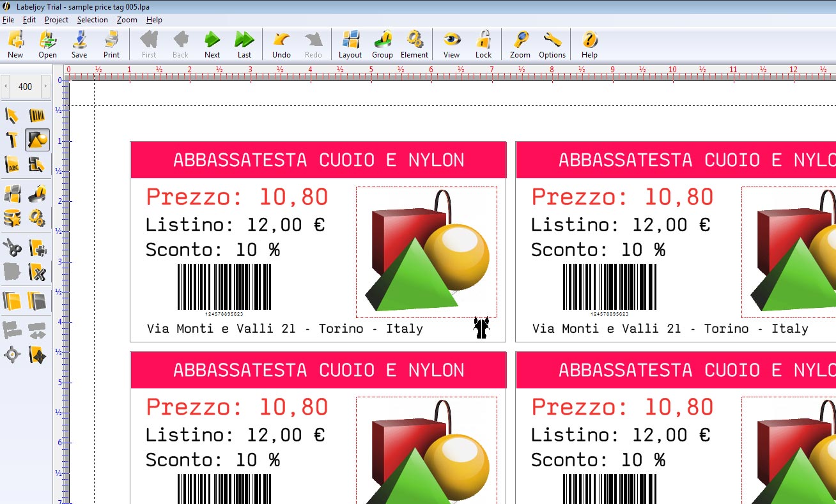Select the Text tool in side palette
The height and width of the screenshot is (504, 836).
[12, 140]
